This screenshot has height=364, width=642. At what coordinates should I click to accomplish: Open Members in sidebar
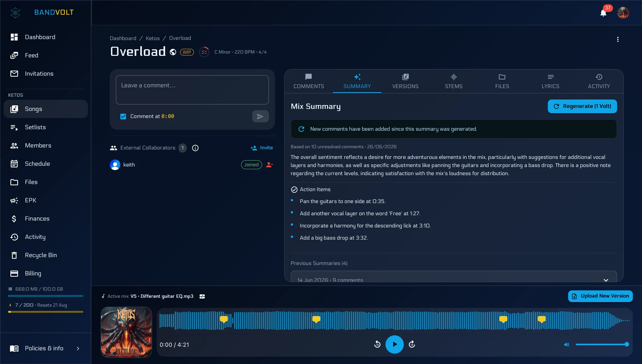click(46, 145)
